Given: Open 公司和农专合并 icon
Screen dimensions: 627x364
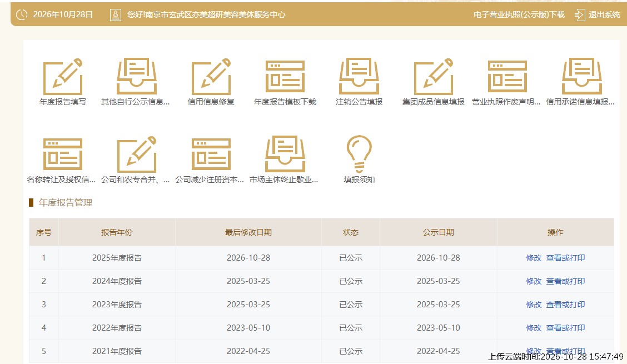Looking at the screenshot, I should (x=137, y=154).
